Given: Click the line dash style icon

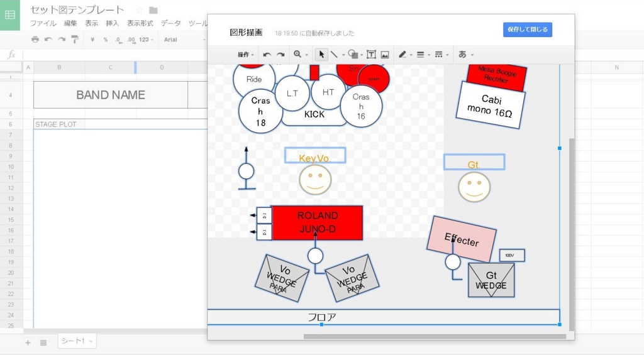Looking at the screenshot, I should coord(438,55).
